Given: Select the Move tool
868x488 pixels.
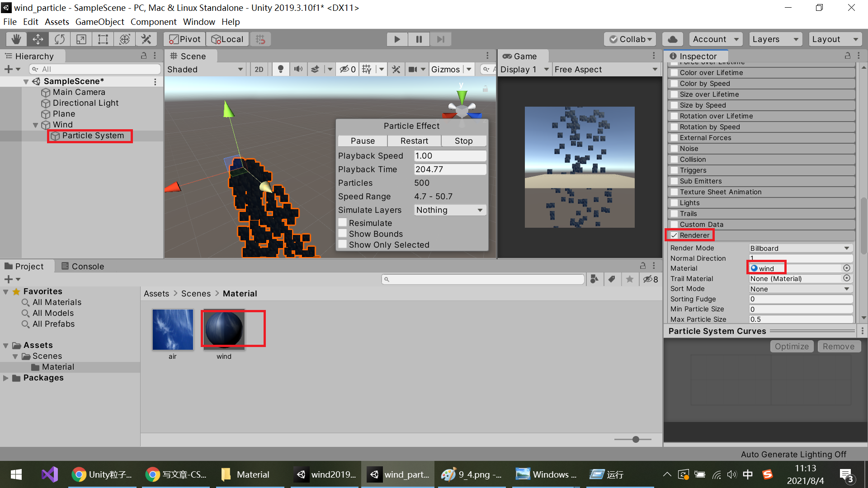Looking at the screenshot, I should [38, 39].
